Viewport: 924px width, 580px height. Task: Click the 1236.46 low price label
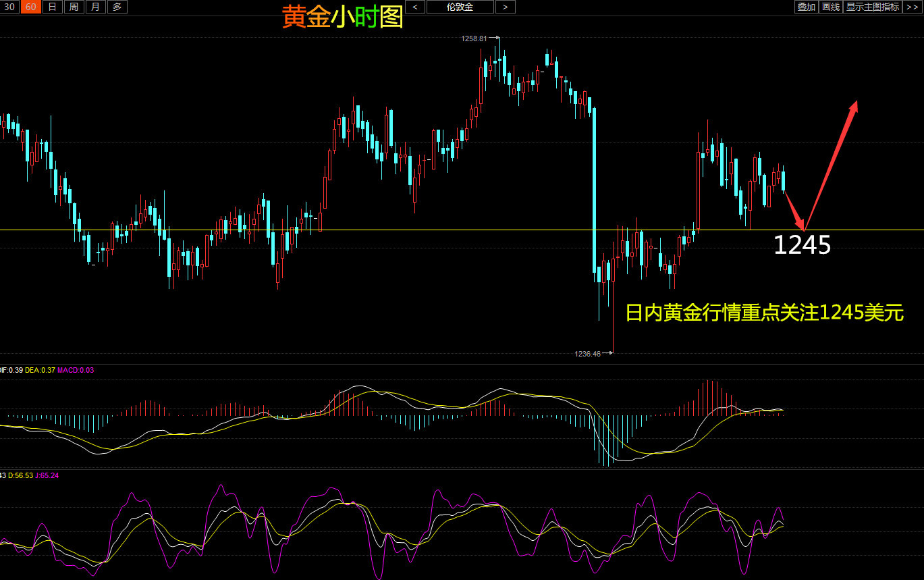pyautogui.click(x=587, y=353)
